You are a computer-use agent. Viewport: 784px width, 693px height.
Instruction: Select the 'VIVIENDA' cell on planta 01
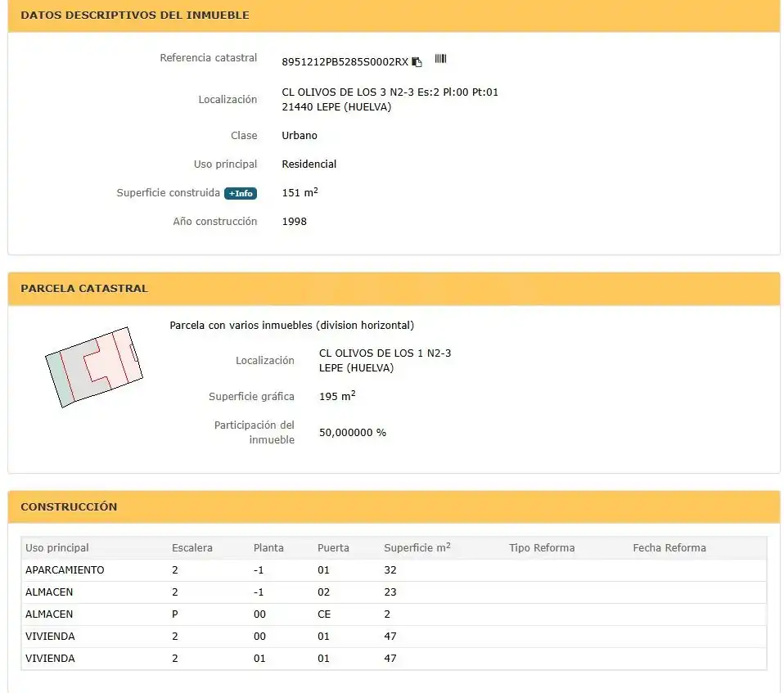(x=50, y=658)
